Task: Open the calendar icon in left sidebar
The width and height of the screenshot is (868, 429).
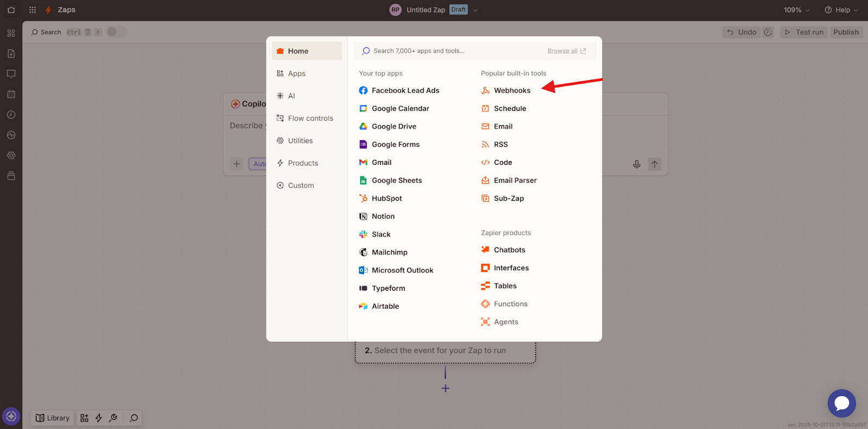Action: pyautogui.click(x=11, y=94)
